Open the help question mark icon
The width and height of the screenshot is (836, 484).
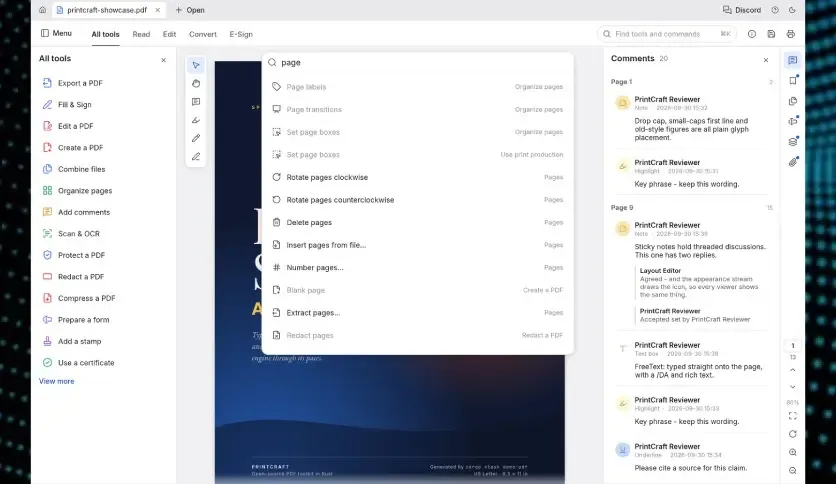tap(775, 10)
